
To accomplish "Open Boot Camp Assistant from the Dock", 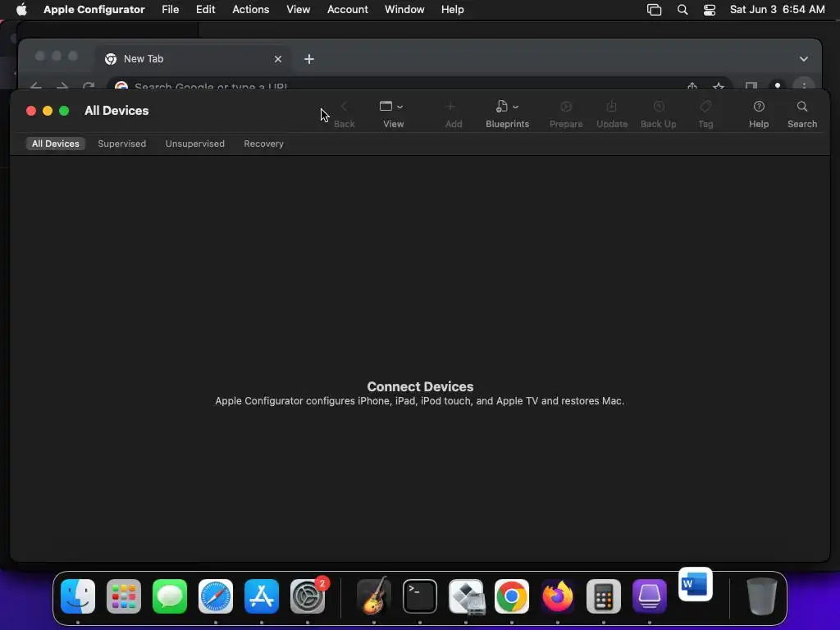I will (x=466, y=596).
